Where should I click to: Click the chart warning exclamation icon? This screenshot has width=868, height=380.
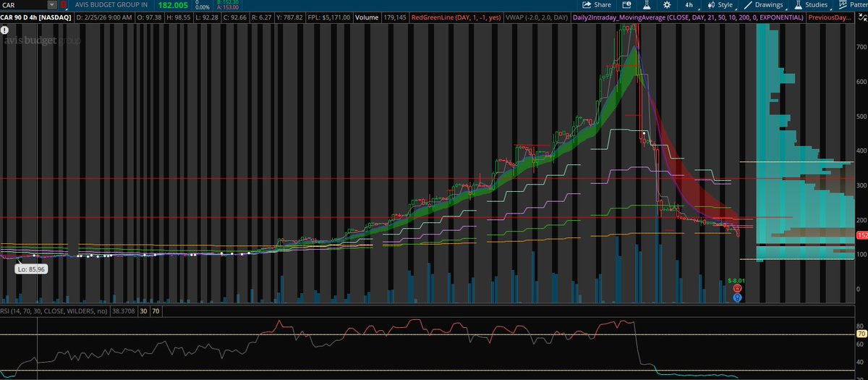(5, 30)
